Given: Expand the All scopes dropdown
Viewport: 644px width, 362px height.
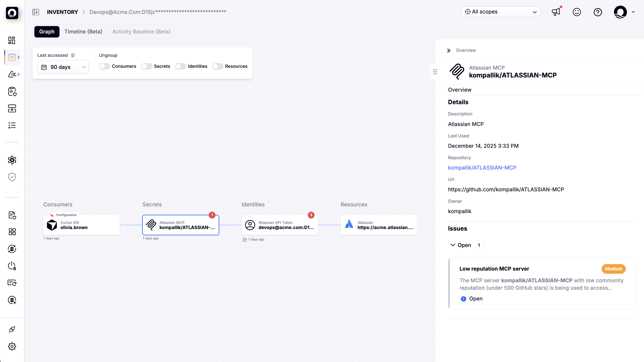Looking at the screenshot, I should [500, 12].
